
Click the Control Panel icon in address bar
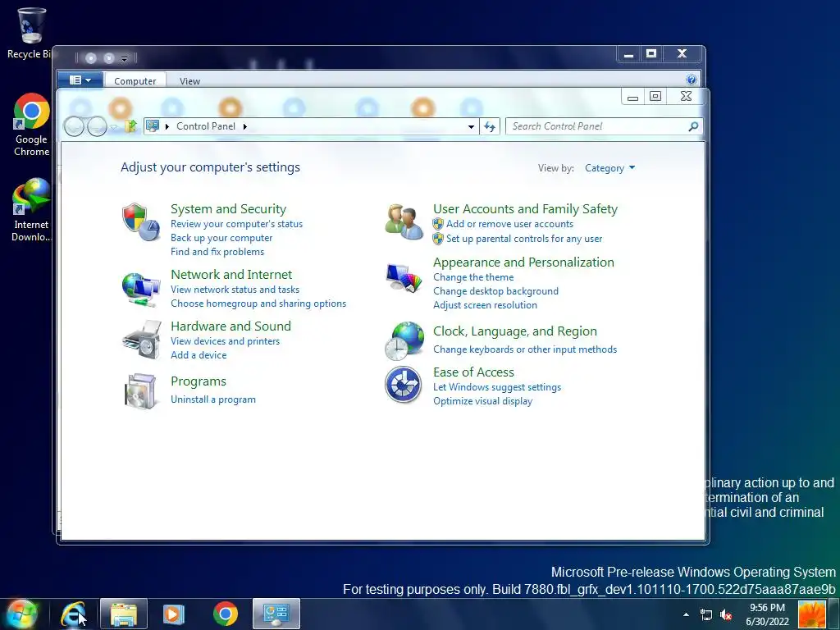point(153,126)
